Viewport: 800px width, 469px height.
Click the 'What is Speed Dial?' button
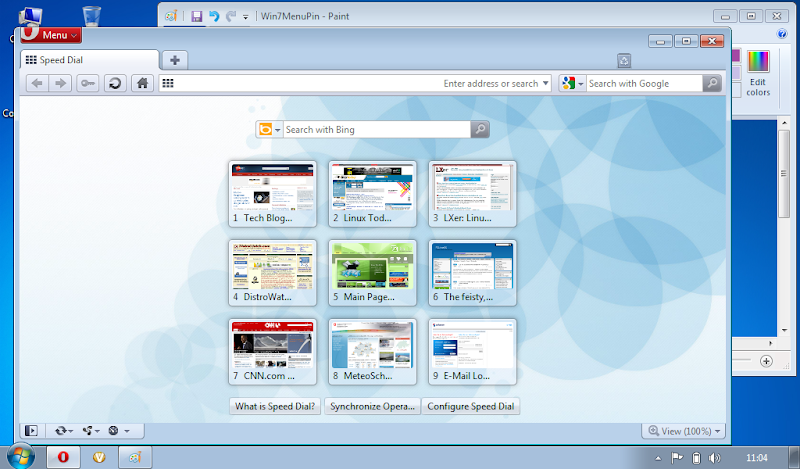[x=275, y=406]
